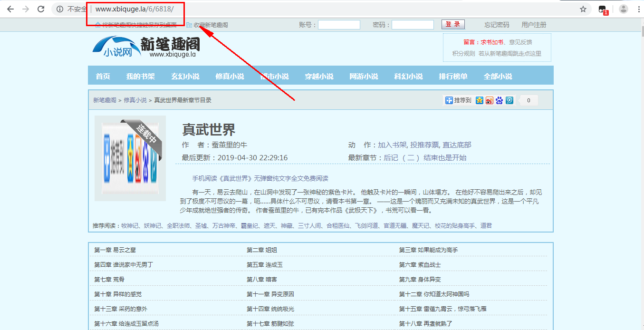Viewport: 644px width, 330px height.
Task: Open the 忘记密码 link
Action: [497, 25]
